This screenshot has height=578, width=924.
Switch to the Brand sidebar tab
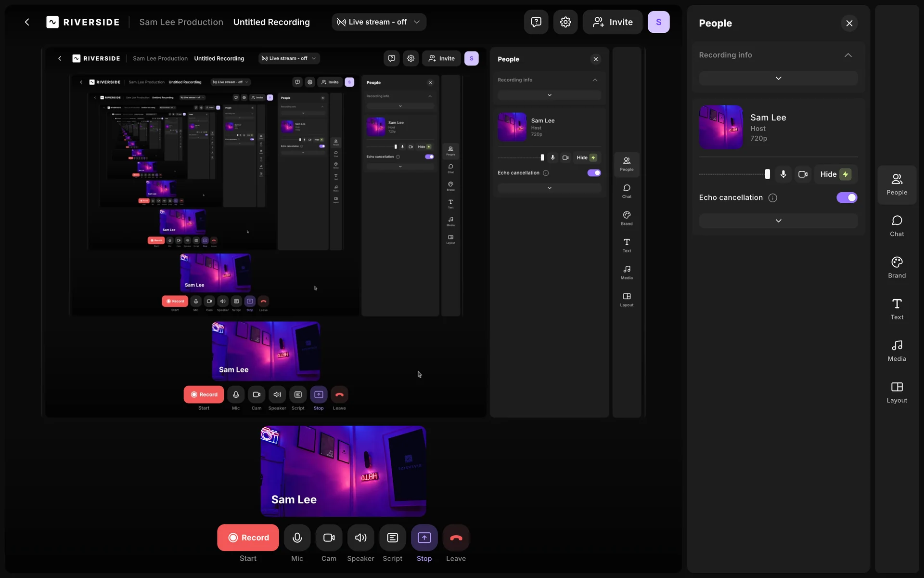click(x=897, y=267)
